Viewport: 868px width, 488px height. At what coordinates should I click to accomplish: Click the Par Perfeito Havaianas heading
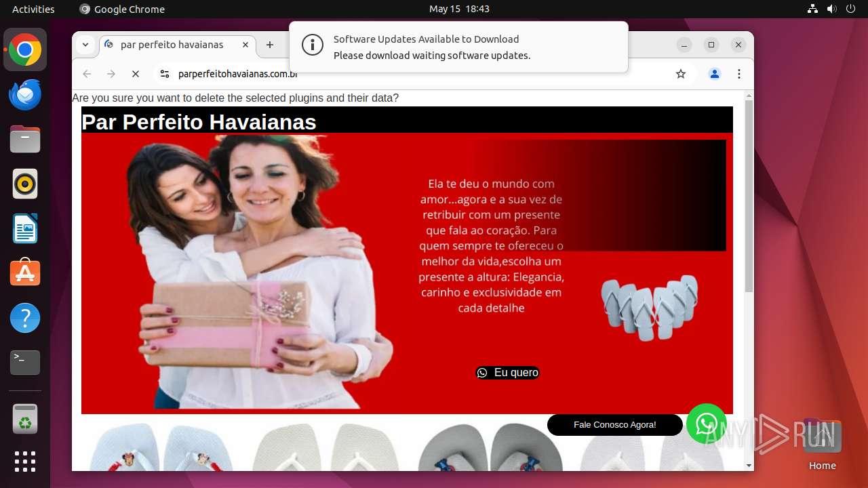[x=199, y=122]
